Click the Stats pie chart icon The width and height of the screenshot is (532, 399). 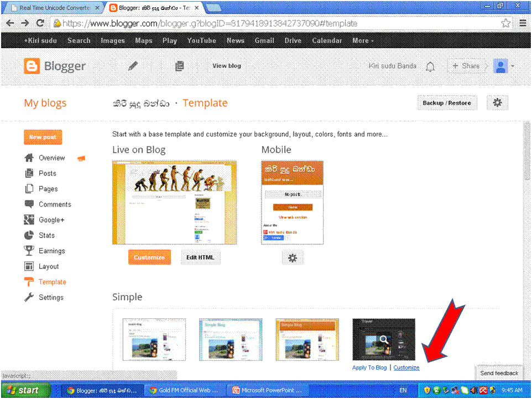pyautogui.click(x=29, y=235)
